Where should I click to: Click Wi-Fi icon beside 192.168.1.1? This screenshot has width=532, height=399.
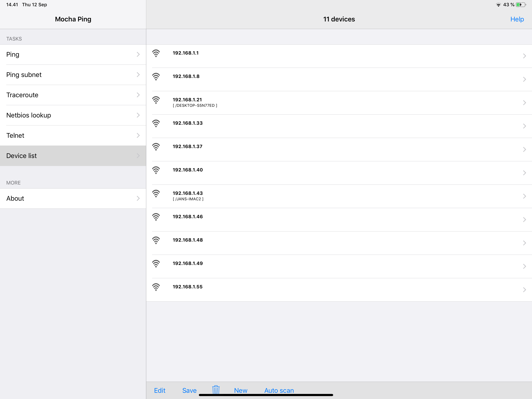tap(156, 53)
